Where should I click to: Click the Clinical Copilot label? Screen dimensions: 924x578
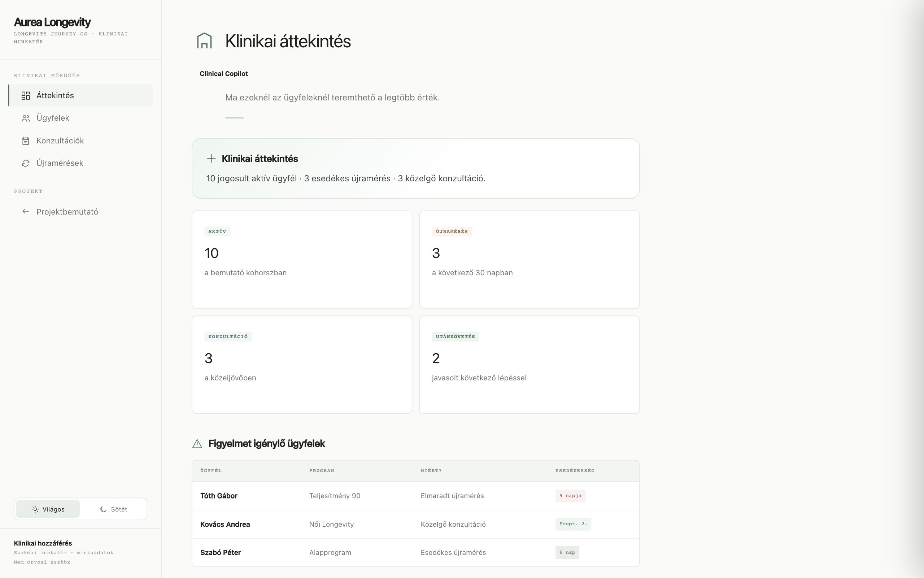point(224,74)
